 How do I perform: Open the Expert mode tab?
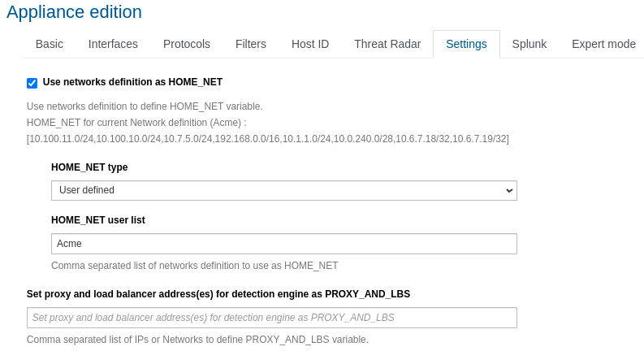pos(603,44)
